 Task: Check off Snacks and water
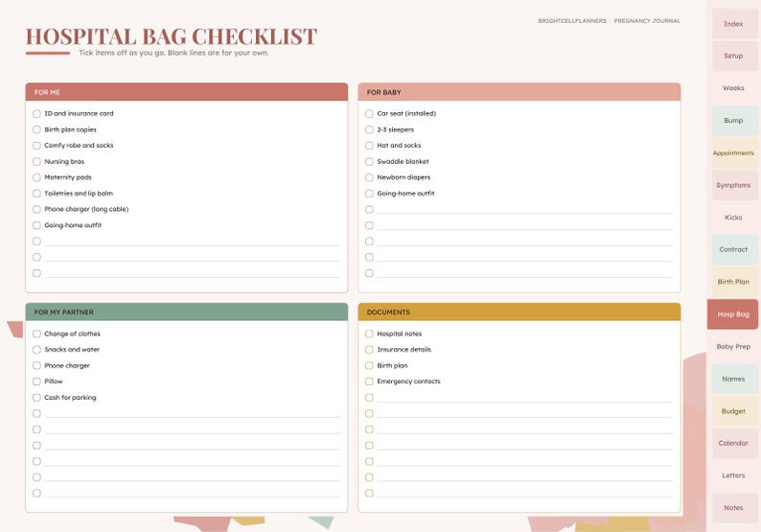[x=36, y=350]
